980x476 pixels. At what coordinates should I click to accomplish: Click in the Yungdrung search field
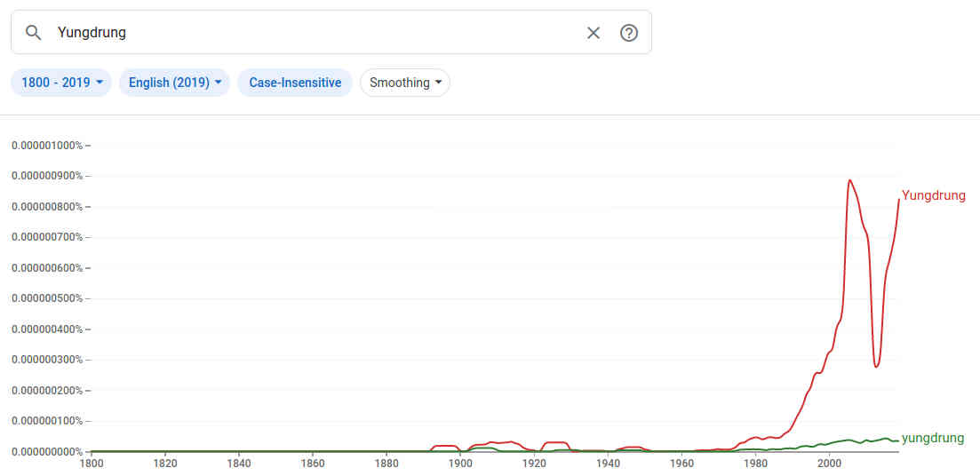[x=311, y=33]
